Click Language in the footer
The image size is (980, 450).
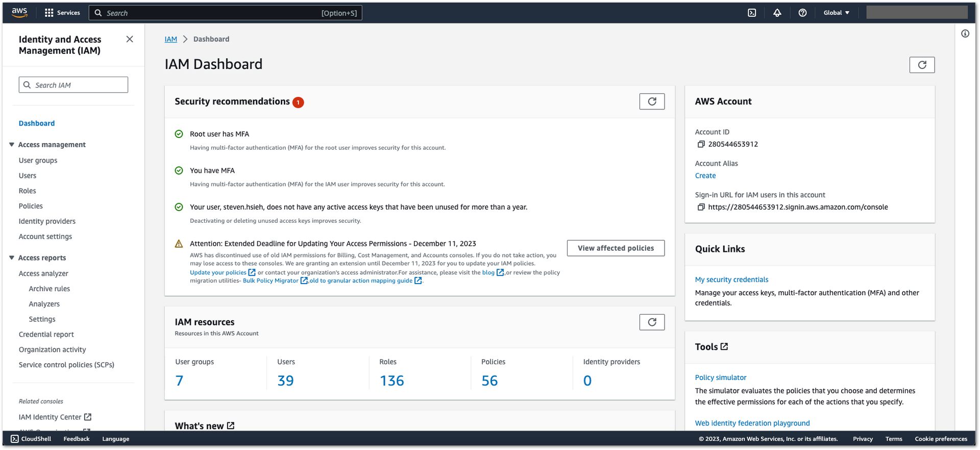tap(116, 439)
